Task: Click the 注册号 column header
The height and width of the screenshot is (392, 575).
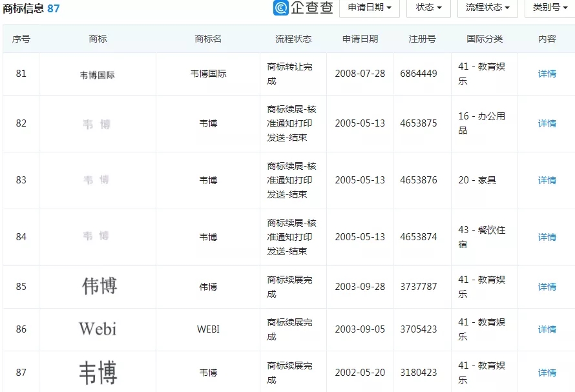Action: click(422, 39)
